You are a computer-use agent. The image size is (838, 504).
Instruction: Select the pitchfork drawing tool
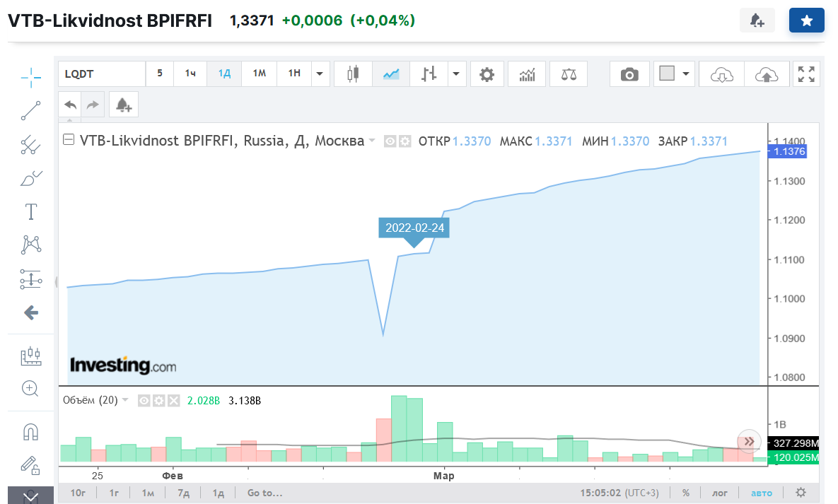point(31,145)
